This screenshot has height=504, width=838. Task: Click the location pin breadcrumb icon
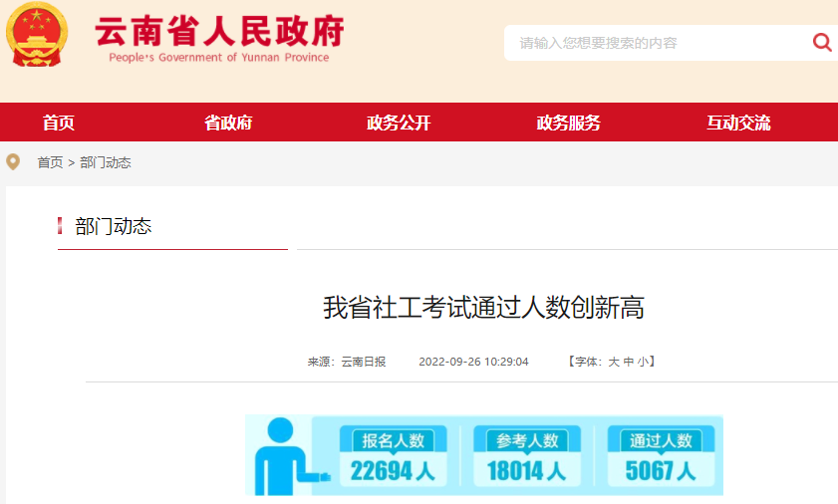tap(13, 162)
